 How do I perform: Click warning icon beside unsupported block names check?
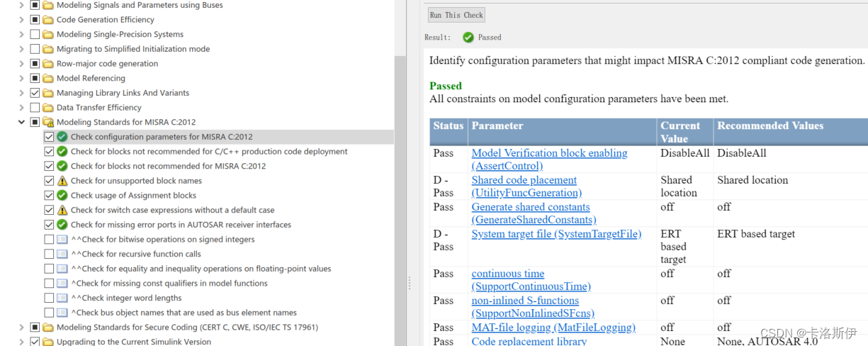click(x=62, y=181)
